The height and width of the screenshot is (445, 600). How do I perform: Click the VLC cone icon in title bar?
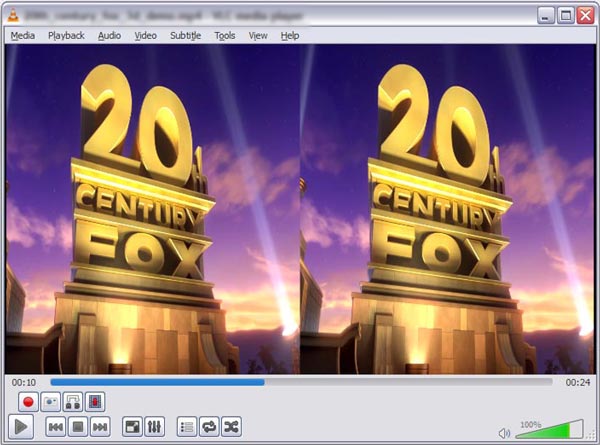point(13,15)
